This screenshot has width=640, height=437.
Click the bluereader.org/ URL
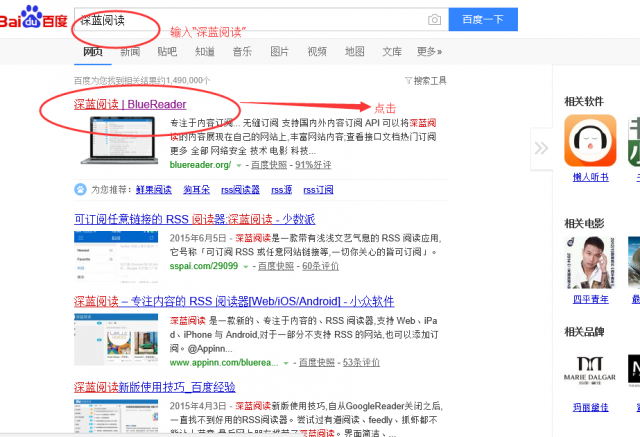(x=200, y=165)
